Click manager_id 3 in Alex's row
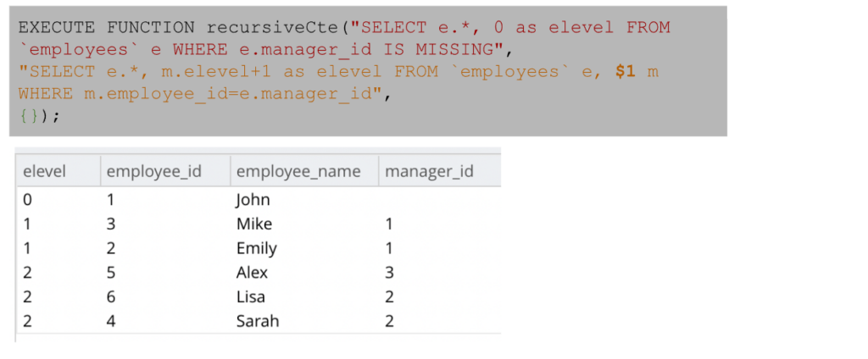This screenshot has width=868, height=359. tap(389, 273)
